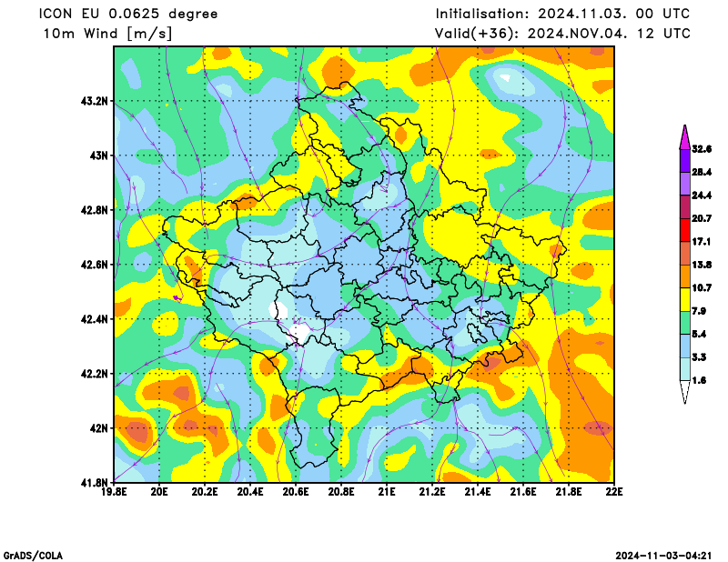Click the 28.4 legend value
The image size is (728, 562).
[x=702, y=172]
